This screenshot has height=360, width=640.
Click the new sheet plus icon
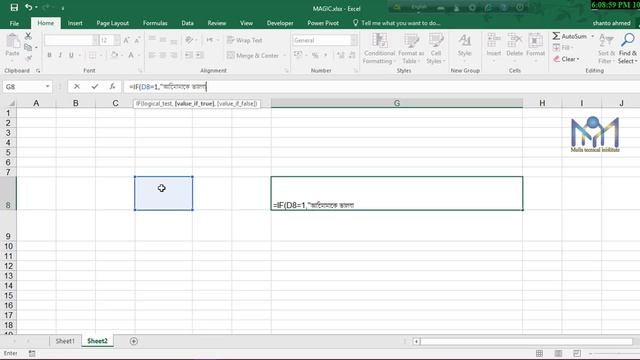(x=133, y=341)
